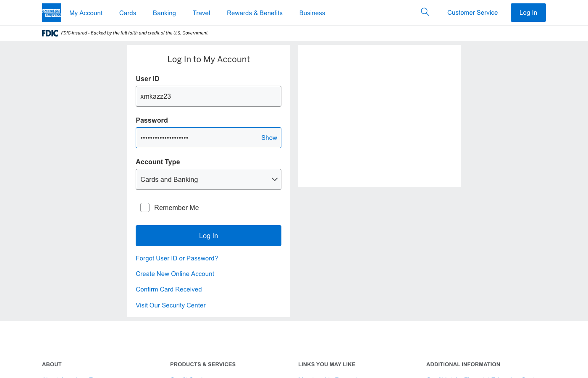The width and height of the screenshot is (588, 378).
Task: Submit the form's Log In button
Action: [208, 236]
